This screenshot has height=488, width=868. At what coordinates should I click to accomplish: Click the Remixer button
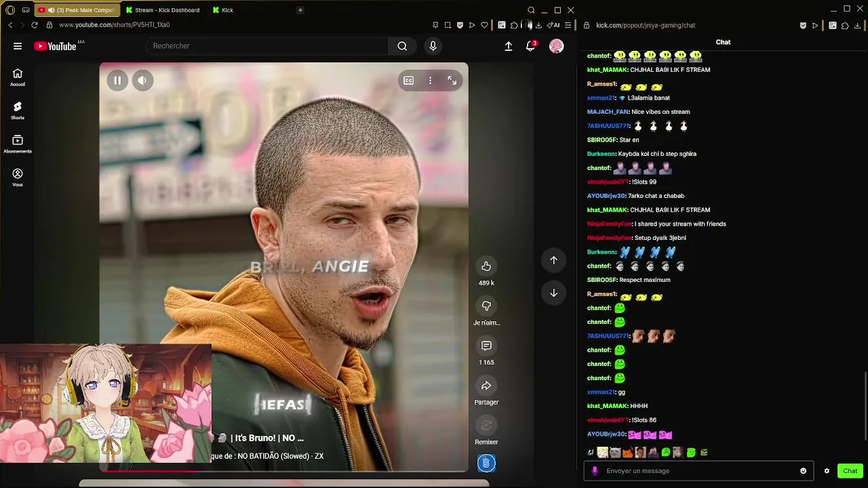486,425
